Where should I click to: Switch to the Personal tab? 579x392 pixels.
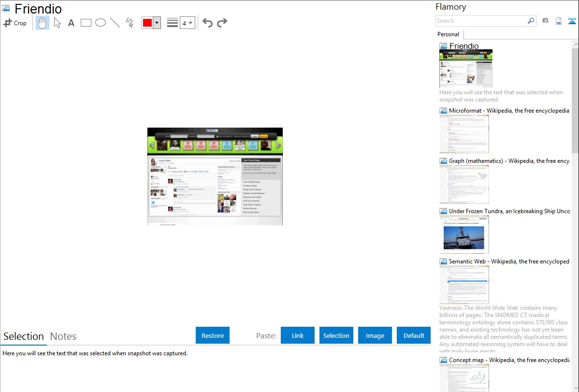point(449,34)
